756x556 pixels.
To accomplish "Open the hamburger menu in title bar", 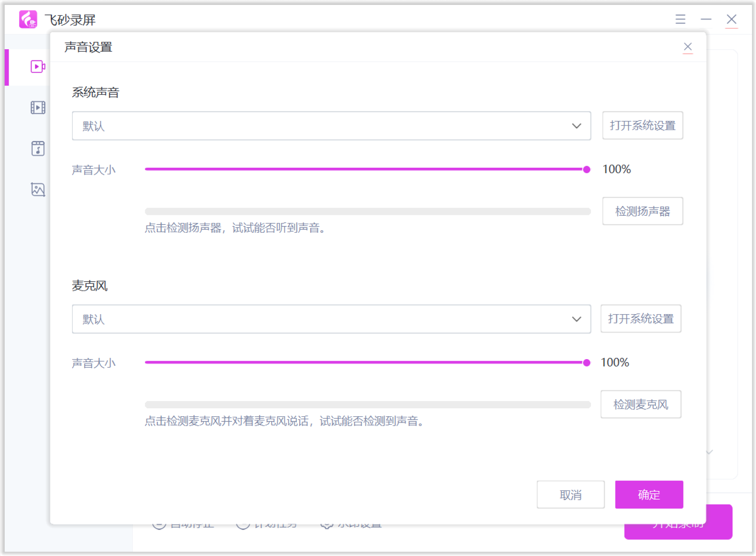I will tap(680, 19).
